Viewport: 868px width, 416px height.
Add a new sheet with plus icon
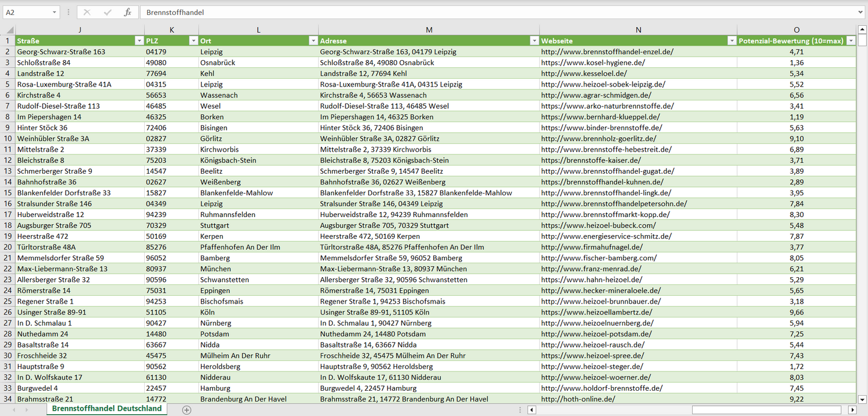click(x=187, y=409)
